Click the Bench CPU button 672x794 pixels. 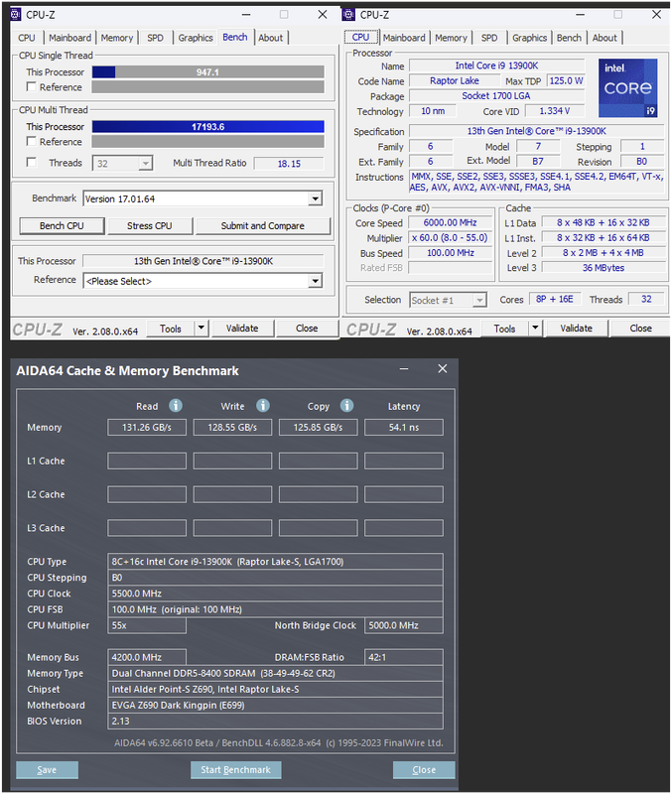[x=62, y=226]
